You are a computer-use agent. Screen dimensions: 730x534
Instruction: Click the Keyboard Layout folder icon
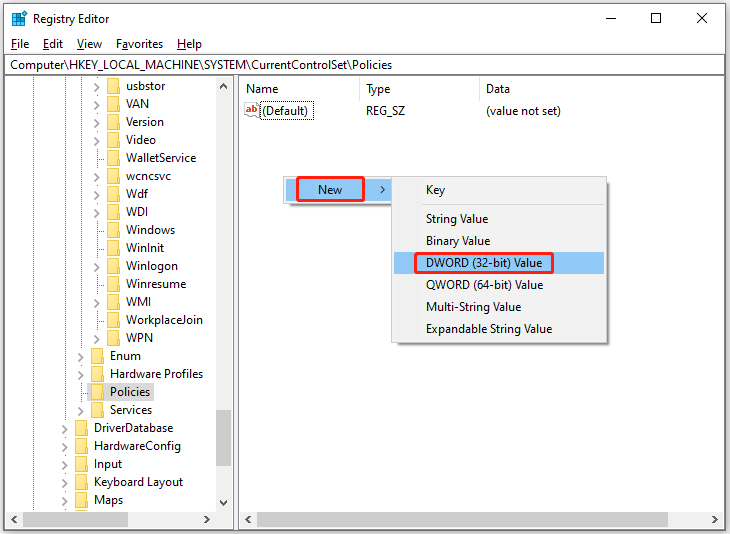pyautogui.click(x=81, y=482)
